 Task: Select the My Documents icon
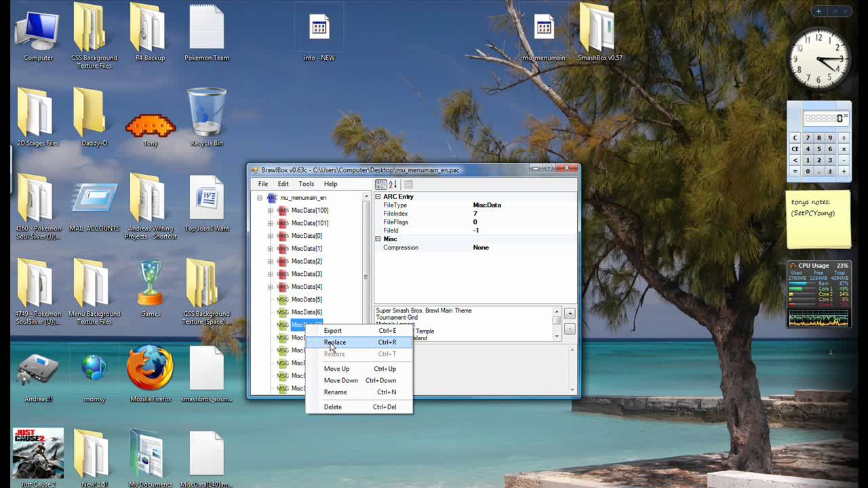click(151, 458)
